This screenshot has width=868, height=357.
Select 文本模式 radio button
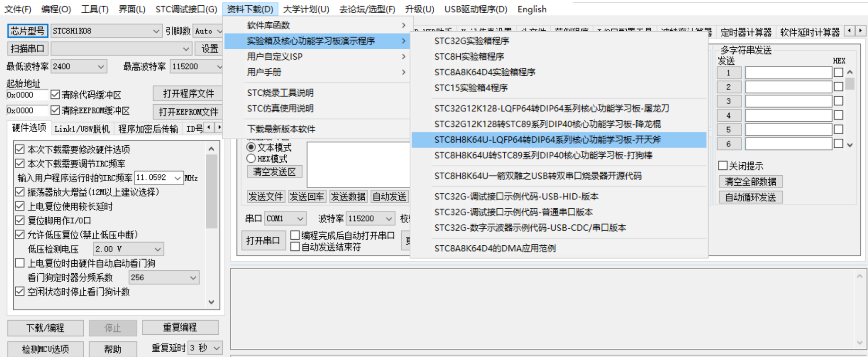[x=251, y=147]
